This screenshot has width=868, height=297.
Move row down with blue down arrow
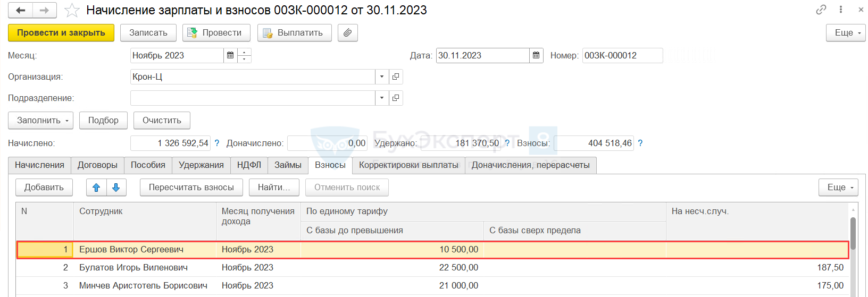click(x=116, y=187)
